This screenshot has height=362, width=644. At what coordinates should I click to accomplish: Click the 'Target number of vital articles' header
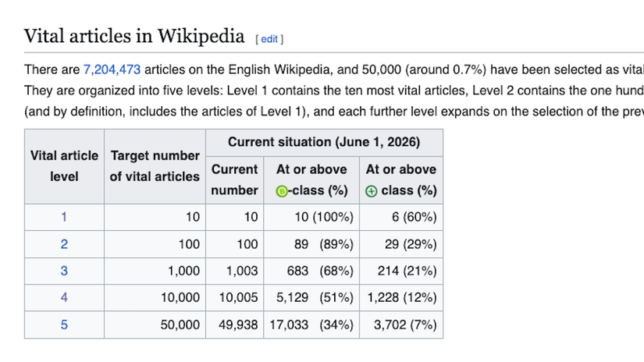[155, 166]
